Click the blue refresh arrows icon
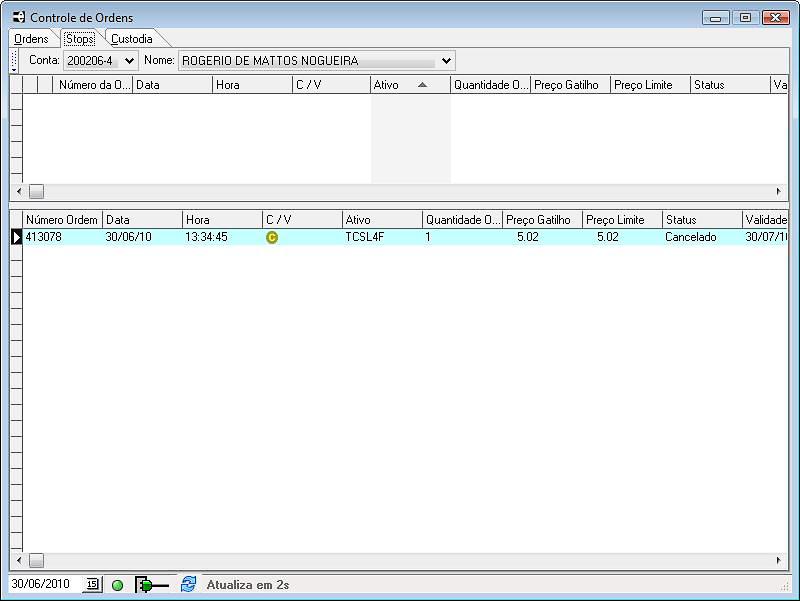This screenshot has width=800, height=601. (x=188, y=584)
